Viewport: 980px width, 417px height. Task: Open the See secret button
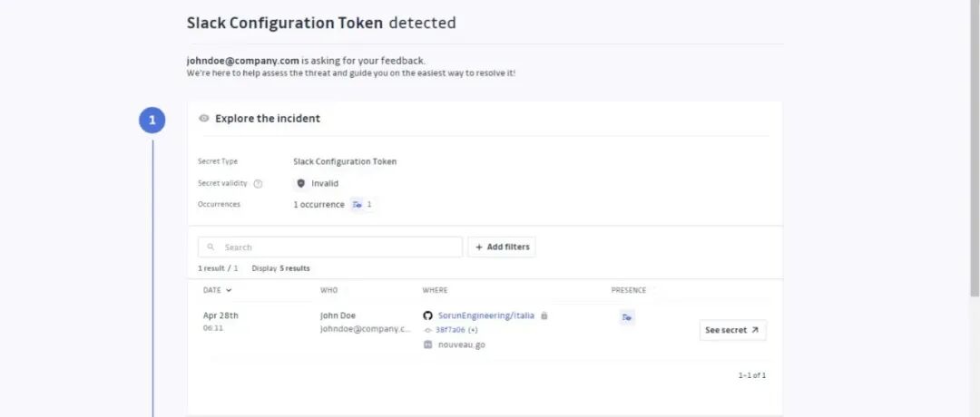point(732,330)
